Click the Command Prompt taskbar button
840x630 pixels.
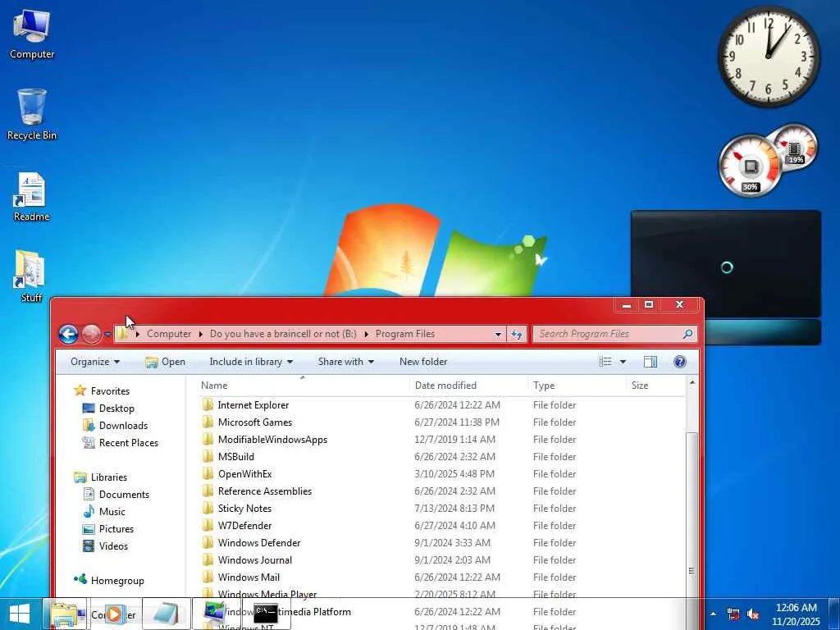(266, 614)
